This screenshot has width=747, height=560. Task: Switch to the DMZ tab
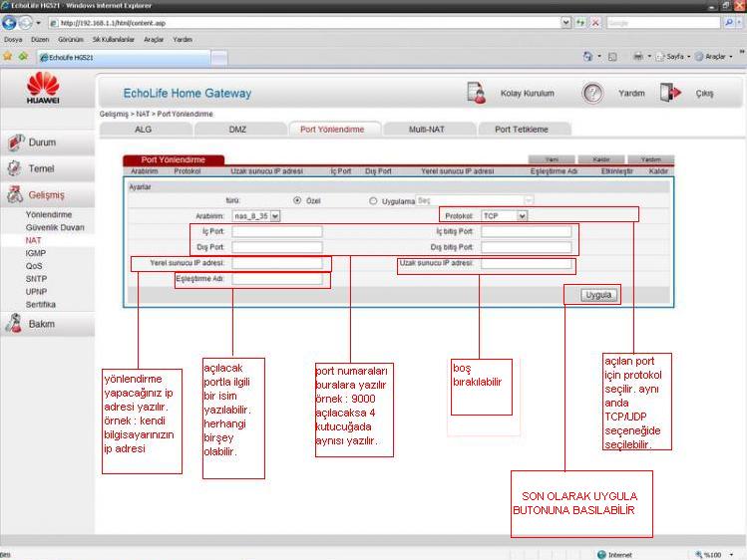click(x=240, y=130)
